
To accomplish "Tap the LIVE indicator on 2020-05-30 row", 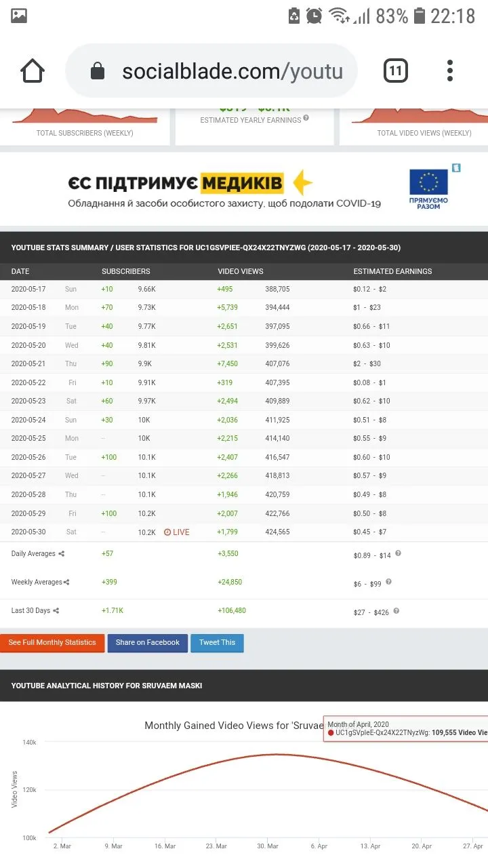I will pyautogui.click(x=176, y=532).
